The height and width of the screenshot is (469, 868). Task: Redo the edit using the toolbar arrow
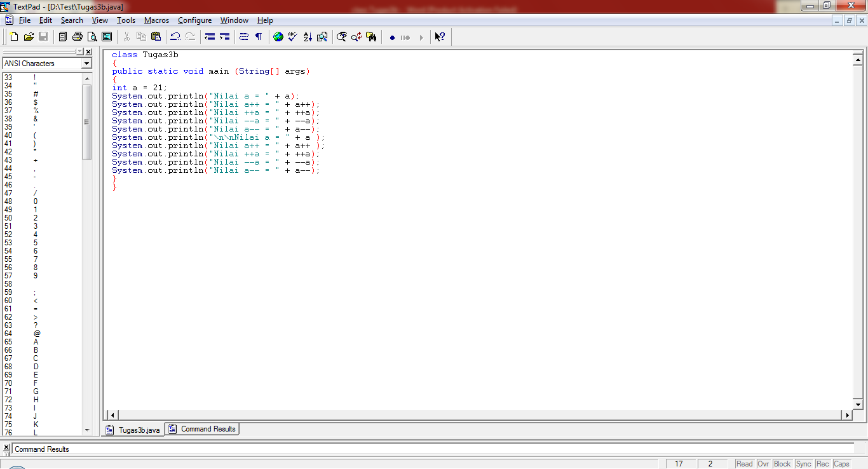pyautogui.click(x=190, y=37)
